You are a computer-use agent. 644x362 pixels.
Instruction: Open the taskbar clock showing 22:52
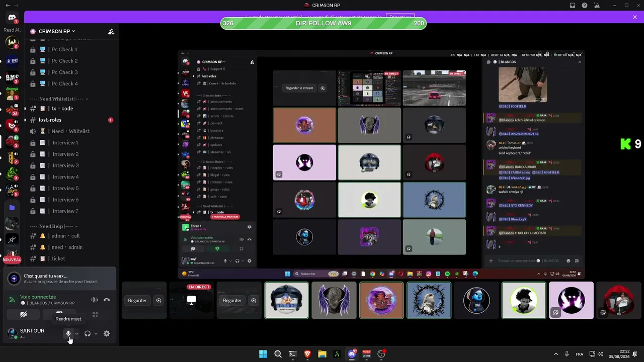point(620,354)
